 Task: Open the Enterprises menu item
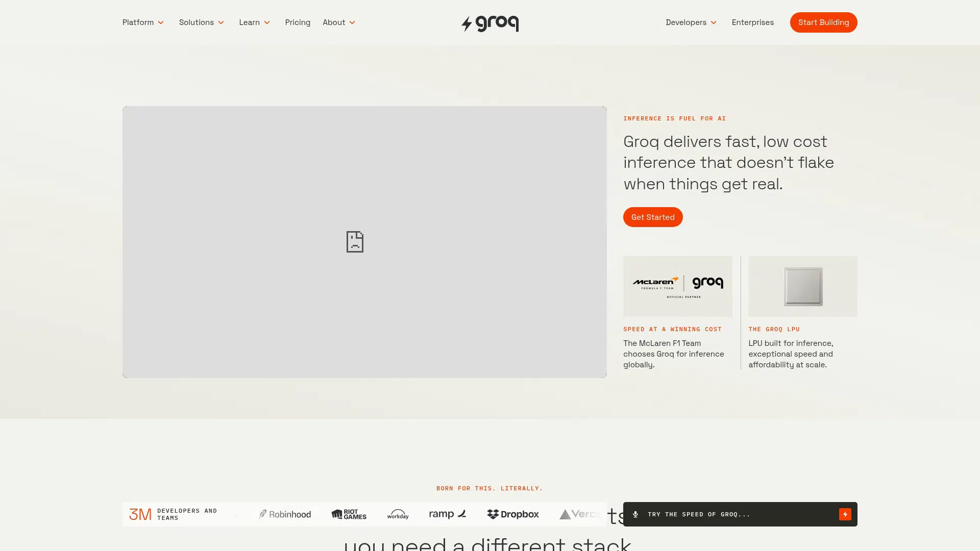(x=752, y=22)
